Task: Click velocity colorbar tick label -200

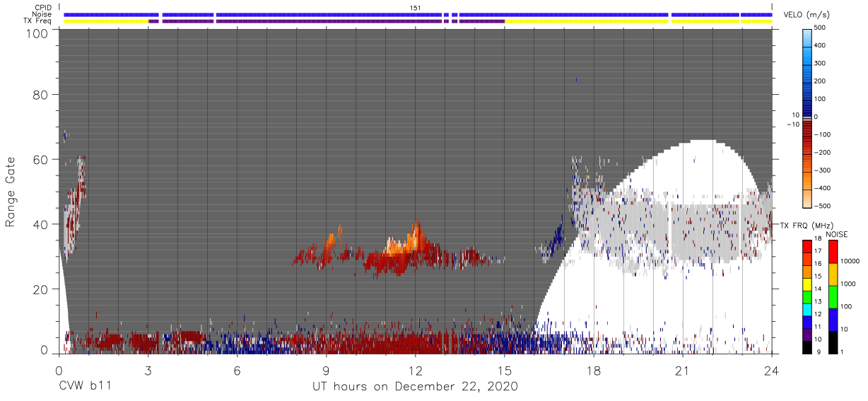Action: click(x=821, y=153)
